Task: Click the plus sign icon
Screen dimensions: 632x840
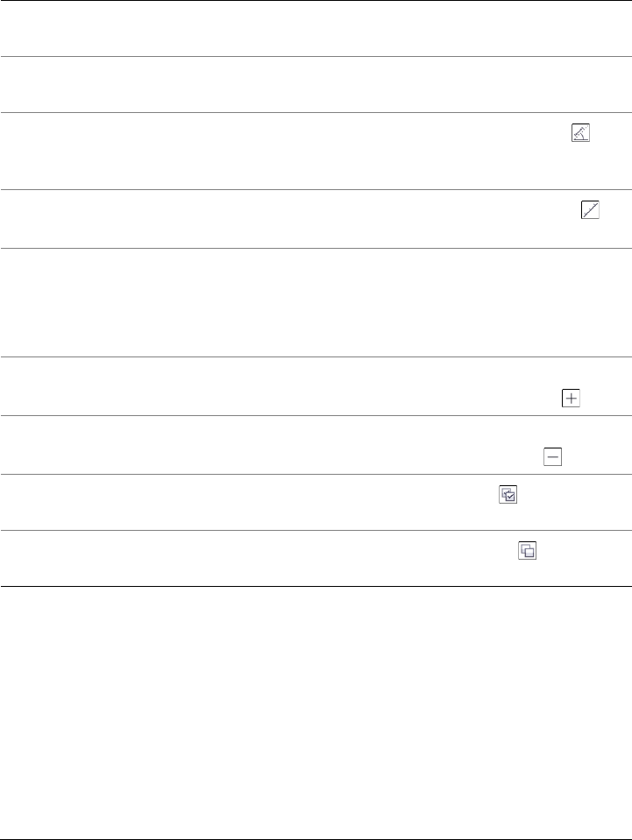Action: pos(571,399)
